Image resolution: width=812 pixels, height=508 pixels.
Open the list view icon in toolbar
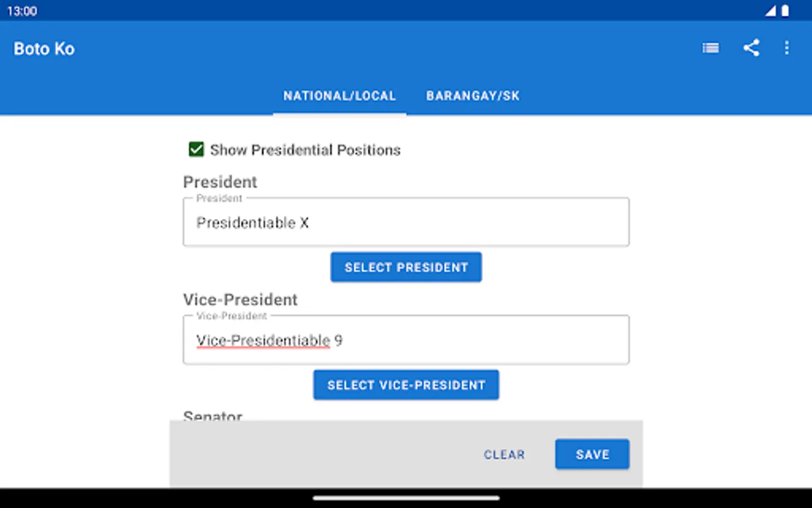[710, 49]
